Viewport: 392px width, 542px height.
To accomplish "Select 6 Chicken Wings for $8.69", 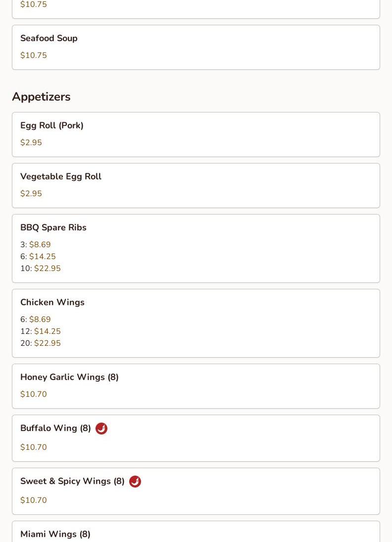I will [36, 319].
